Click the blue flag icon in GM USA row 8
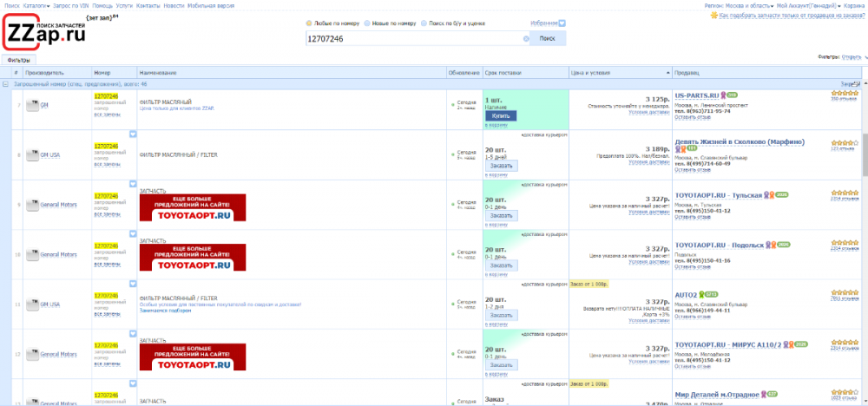868x406 pixels. coord(133,134)
